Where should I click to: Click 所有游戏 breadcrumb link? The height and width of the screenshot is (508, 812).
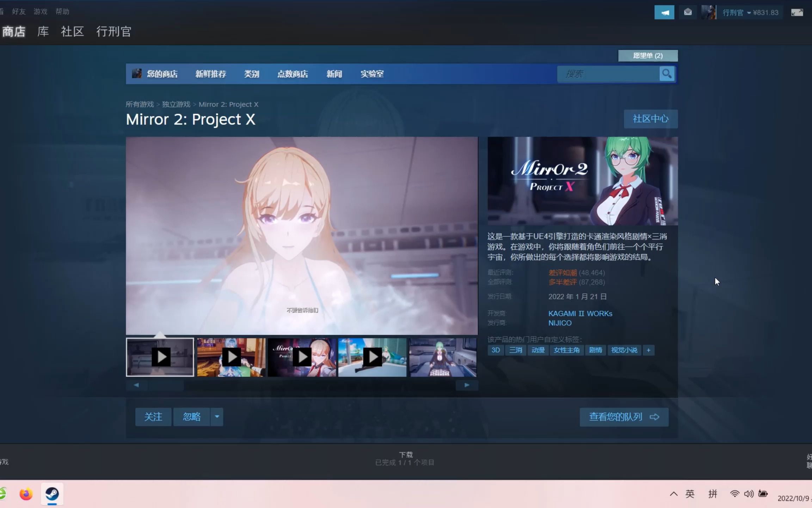pos(140,104)
